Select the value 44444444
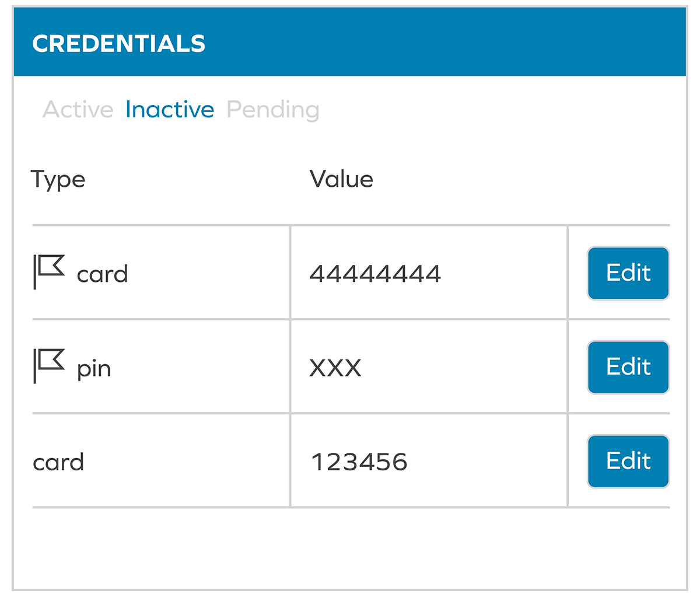700x597 pixels. pos(375,274)
